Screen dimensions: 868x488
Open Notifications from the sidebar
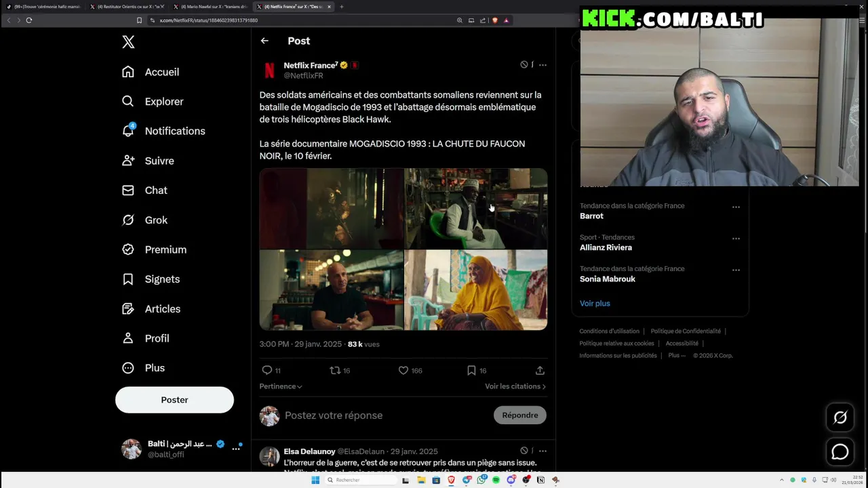163,131
